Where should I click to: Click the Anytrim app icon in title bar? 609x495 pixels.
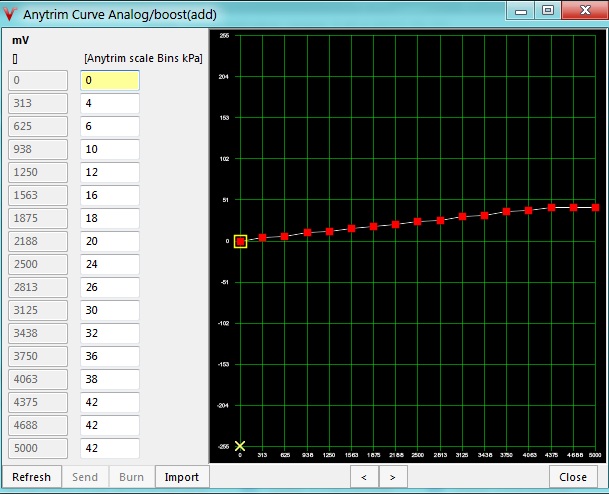[12, 14]
